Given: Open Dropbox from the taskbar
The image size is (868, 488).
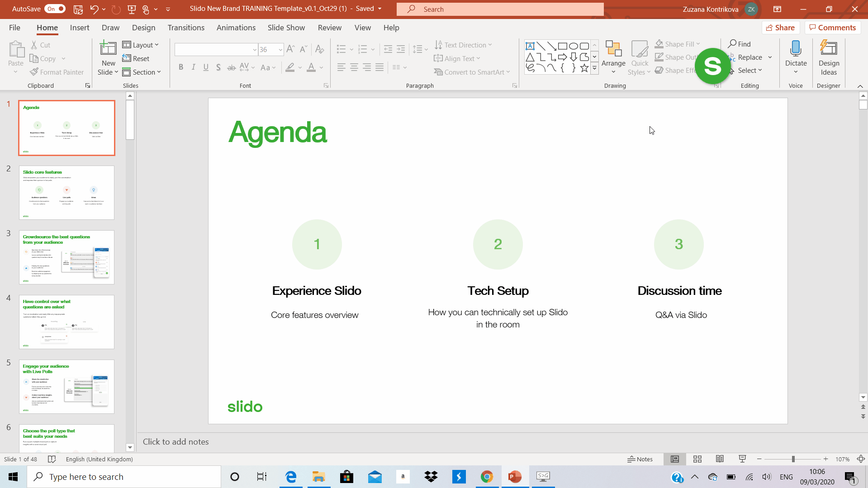Looking at the screenshot, I should tap(431, 477).
